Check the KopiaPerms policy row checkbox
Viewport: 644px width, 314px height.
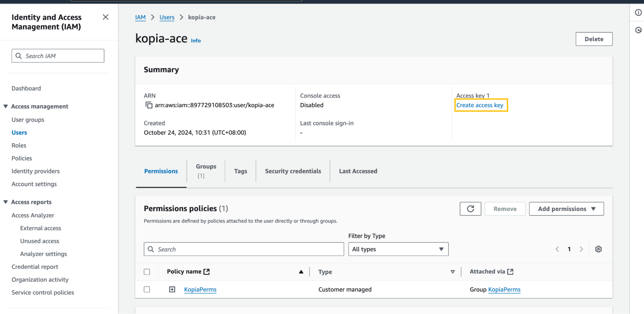click(x=147, y=289)
